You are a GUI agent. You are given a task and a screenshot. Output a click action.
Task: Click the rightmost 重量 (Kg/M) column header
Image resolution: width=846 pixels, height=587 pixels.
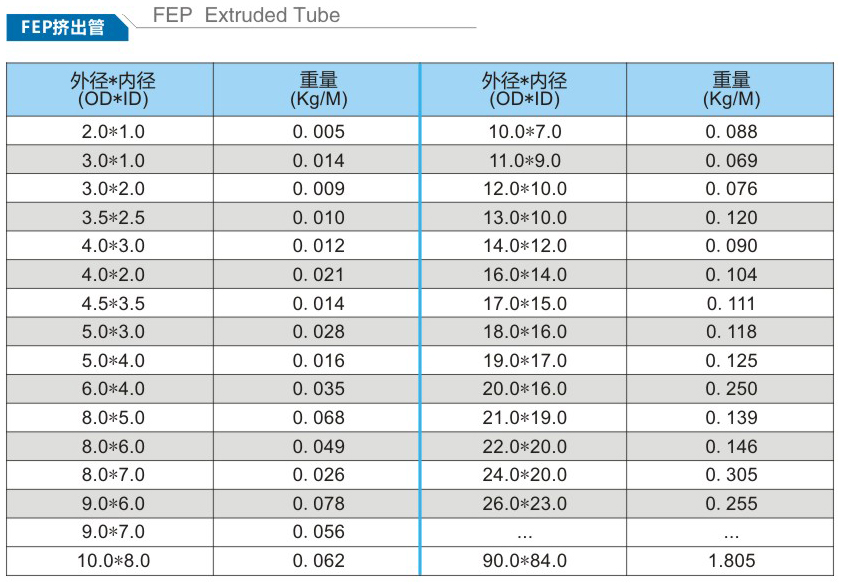click(731, 89)
